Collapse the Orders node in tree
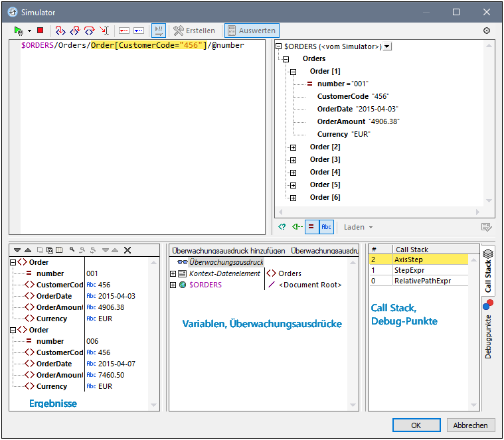This screenshot has height=440, width=504. pos(286,59)
